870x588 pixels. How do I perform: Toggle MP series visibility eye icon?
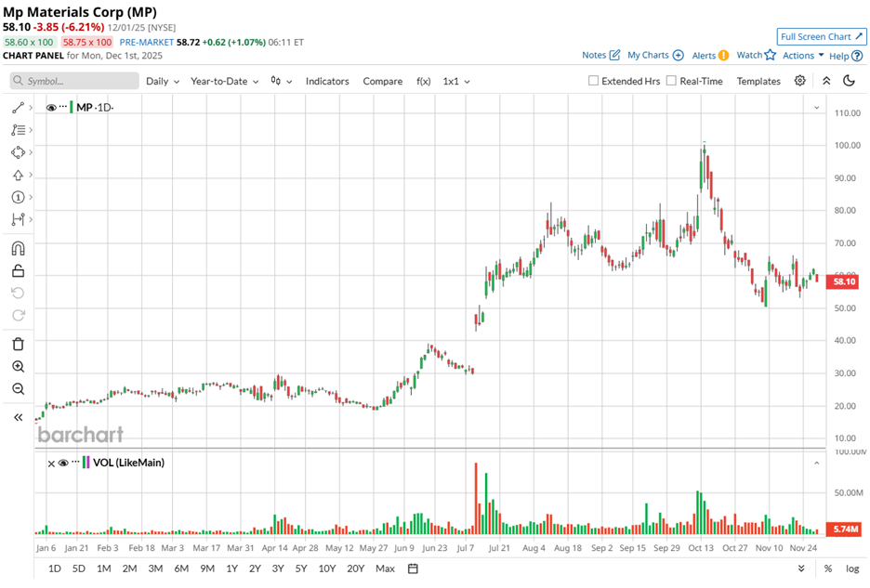click(51, 108)
